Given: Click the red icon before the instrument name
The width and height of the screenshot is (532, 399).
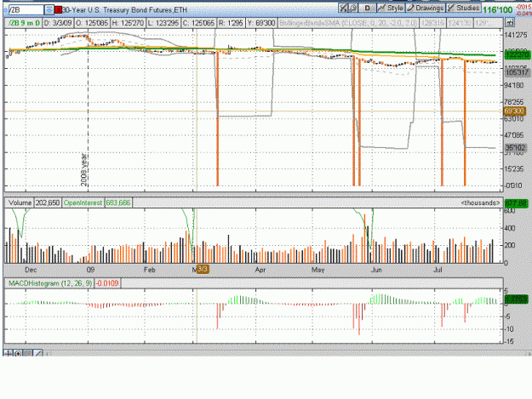Looking at the screenshot, I should [59, 10].
